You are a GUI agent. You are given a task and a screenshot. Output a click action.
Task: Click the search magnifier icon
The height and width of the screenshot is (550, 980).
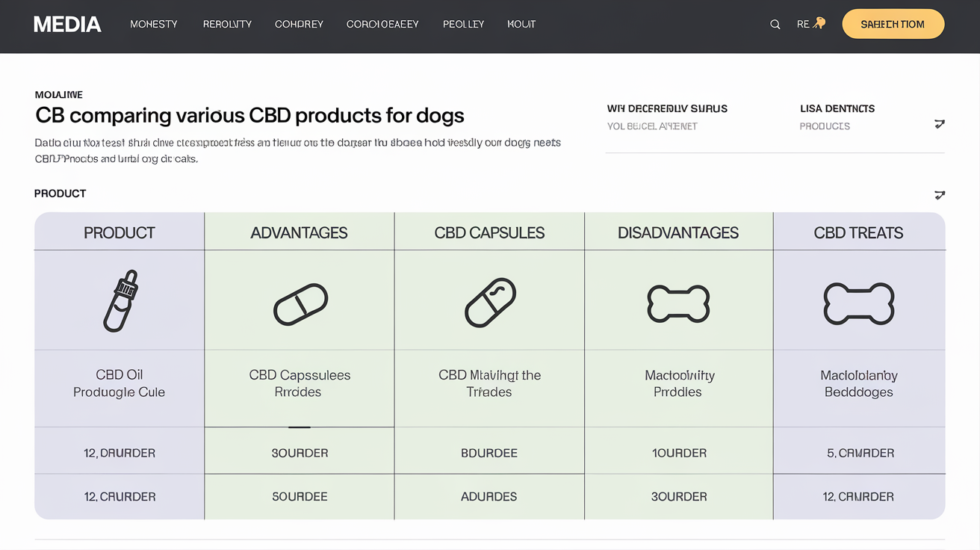click(x=775, y=25)
